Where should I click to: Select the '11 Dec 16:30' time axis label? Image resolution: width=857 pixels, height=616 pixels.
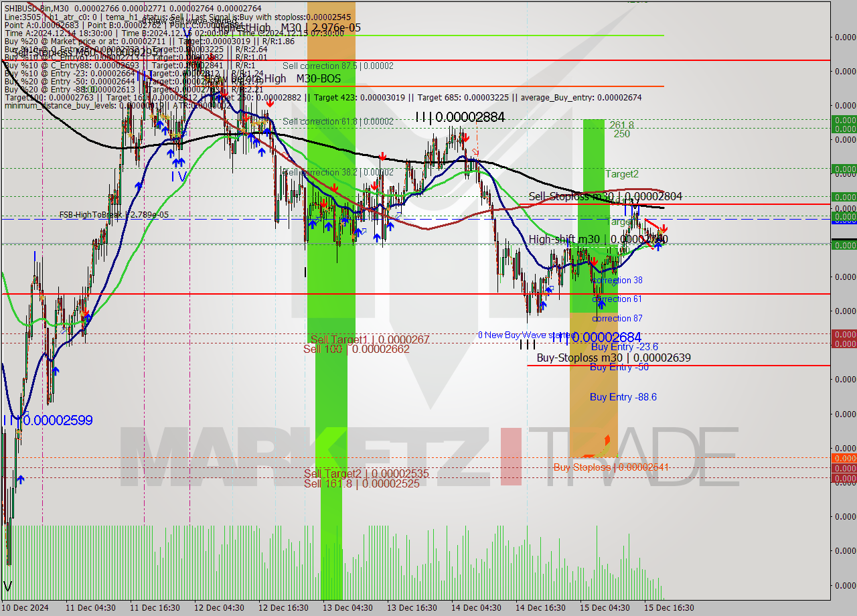[x=155, y=608]
